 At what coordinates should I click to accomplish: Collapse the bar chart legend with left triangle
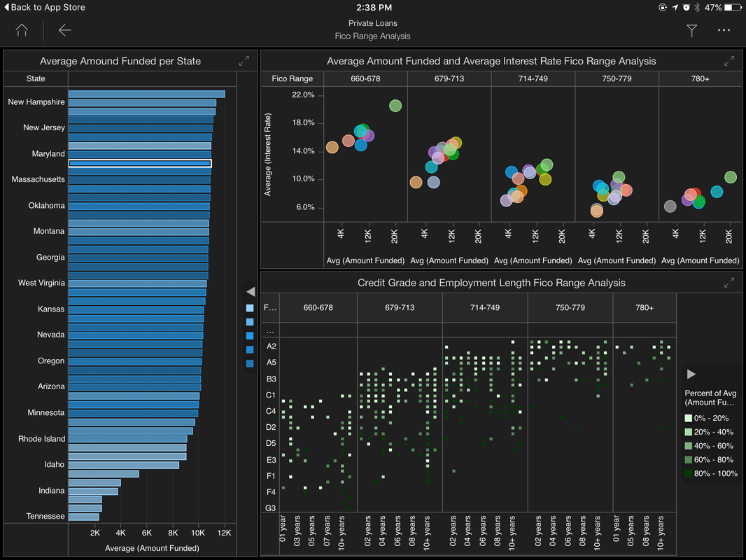click(x=251, y=292)
